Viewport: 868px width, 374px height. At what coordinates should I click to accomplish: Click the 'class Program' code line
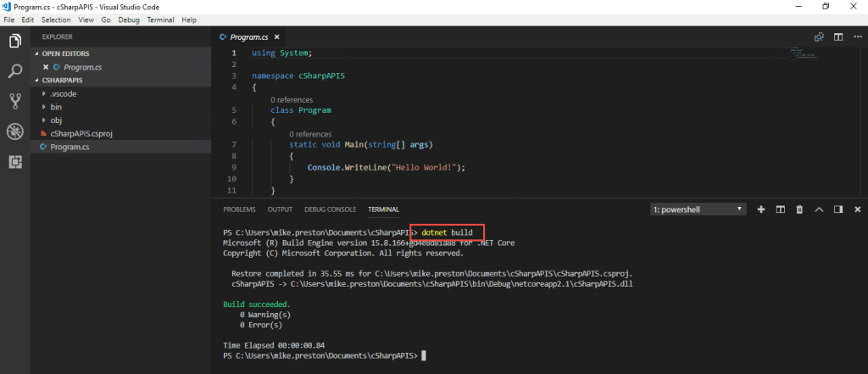(301, 110)
